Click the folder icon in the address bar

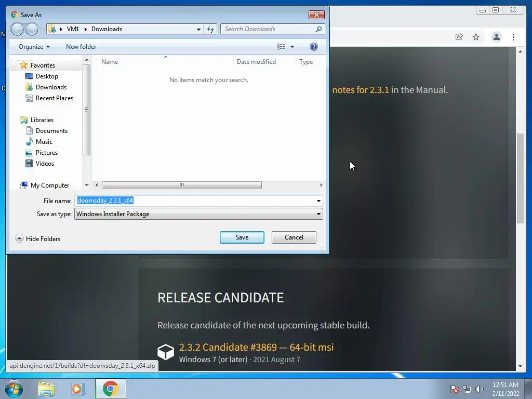pyautogui.click(x=52, y=29)
